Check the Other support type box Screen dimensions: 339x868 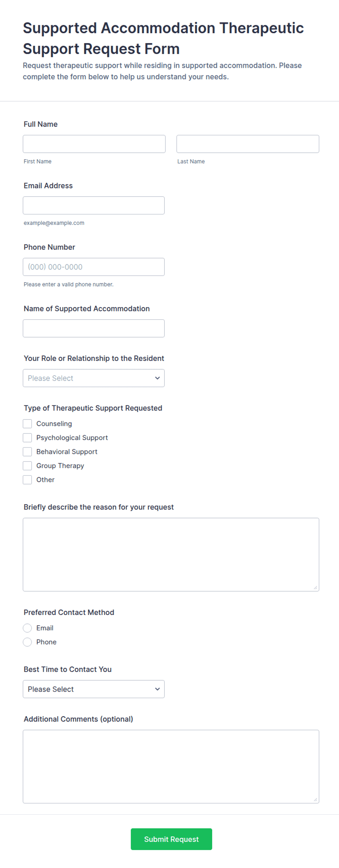[27, 480]
